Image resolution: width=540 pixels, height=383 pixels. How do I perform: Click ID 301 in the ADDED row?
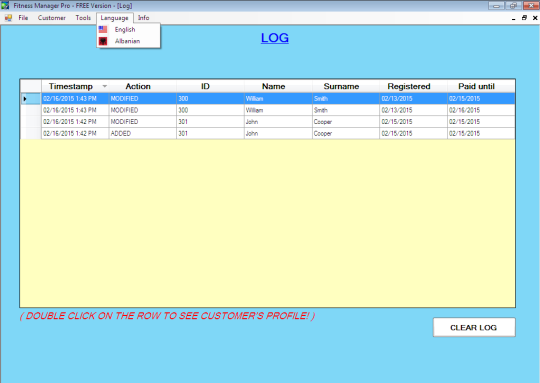tap(210, 133)
